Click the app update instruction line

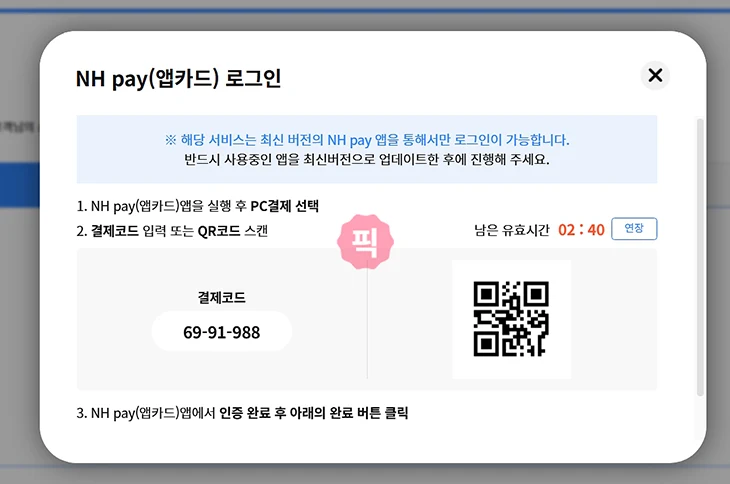tap(367, 159)
